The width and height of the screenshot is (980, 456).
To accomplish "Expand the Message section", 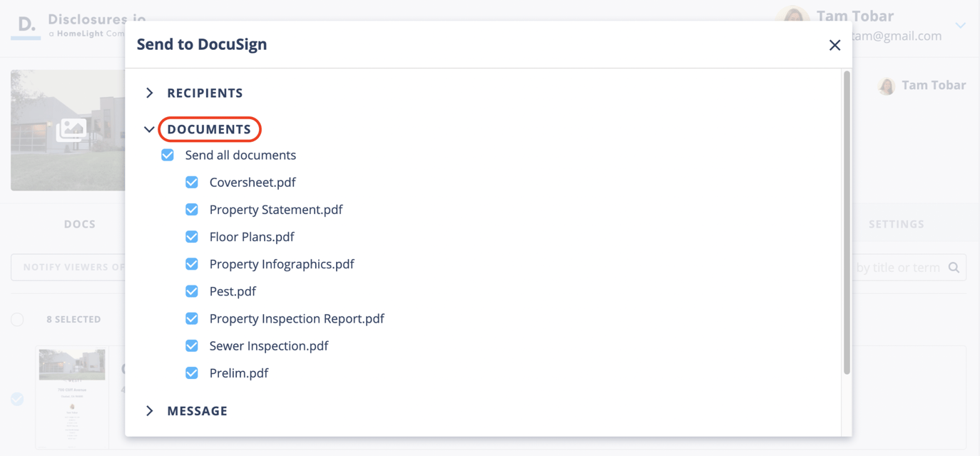I will point(197,411).
